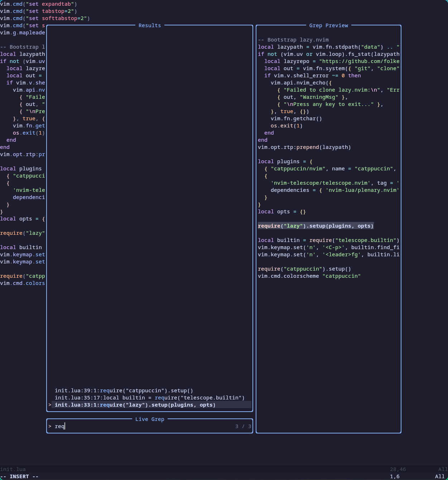Screen dimensions: 448x480
Task: Click "-- INSERT --" mode indicator
Action: tap(19, 476)
